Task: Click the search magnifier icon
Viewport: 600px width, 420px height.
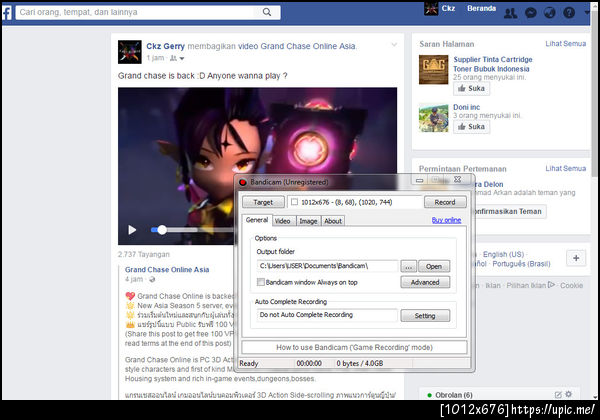Action: click(267, 12)
